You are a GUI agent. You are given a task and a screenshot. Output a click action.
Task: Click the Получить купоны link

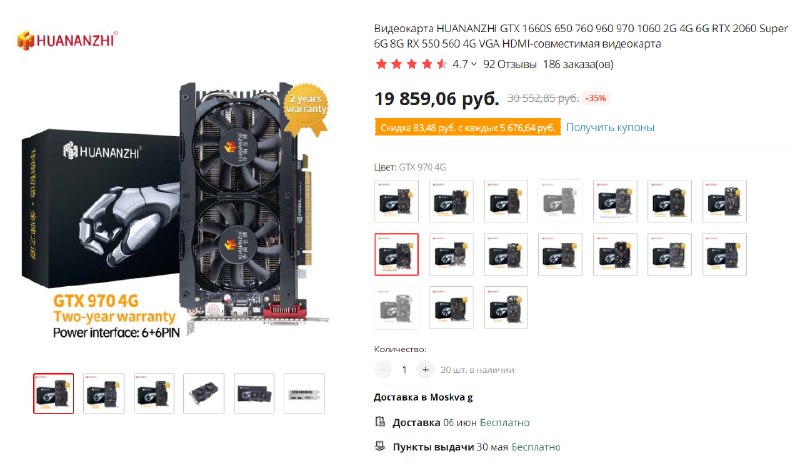click(610, 127)
